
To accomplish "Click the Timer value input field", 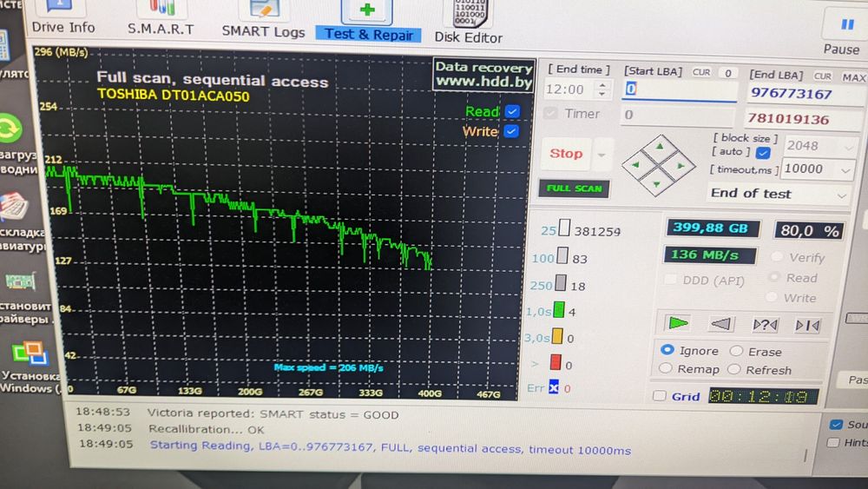I will (676, 115).
